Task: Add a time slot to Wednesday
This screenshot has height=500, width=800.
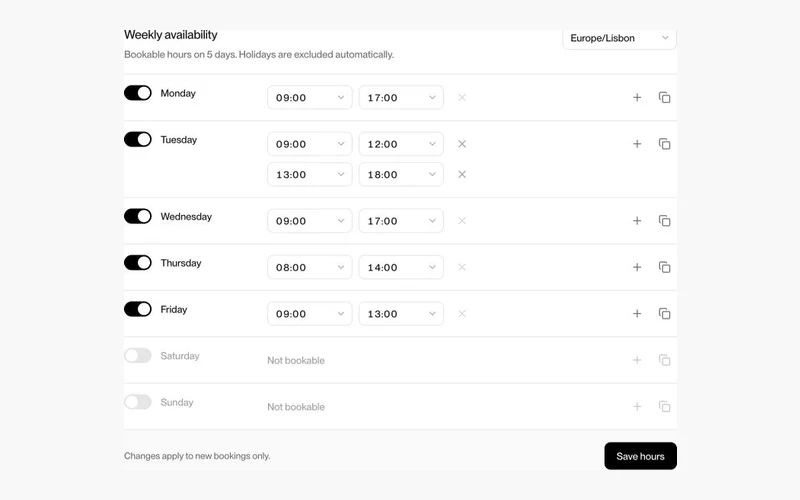Action: (637, 221)
